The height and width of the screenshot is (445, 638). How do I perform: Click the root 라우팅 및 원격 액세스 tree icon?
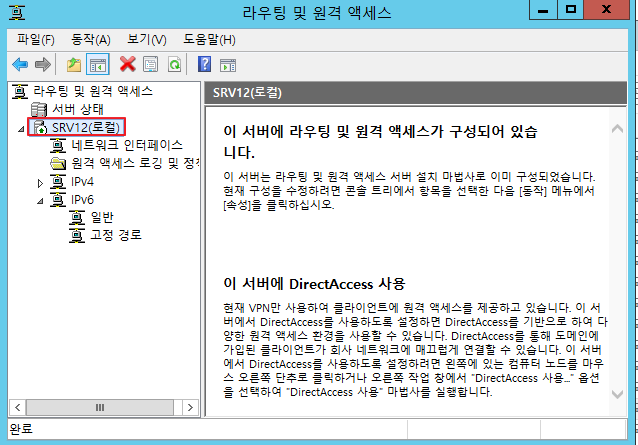20,91
